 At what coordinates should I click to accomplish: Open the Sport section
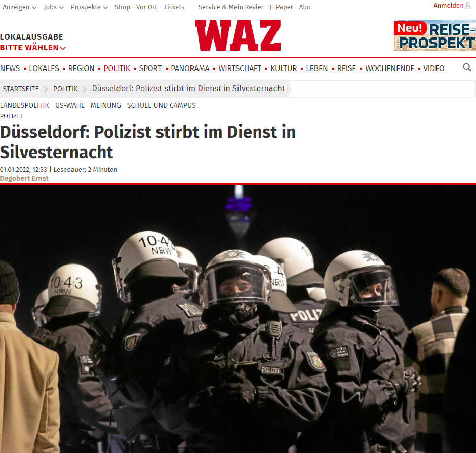[x=150, y=69]
